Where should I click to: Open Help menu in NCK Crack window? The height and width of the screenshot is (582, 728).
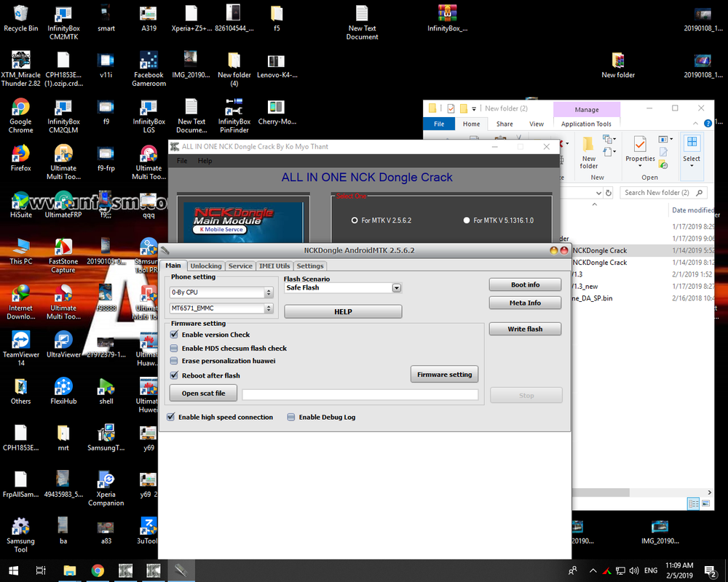pos(205,161)
